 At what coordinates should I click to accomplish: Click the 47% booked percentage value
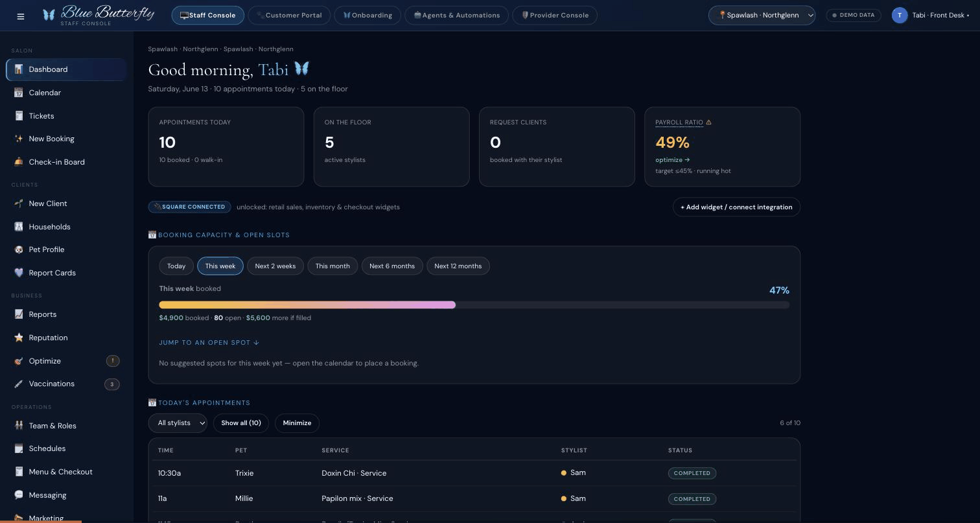tap(779, 290)
